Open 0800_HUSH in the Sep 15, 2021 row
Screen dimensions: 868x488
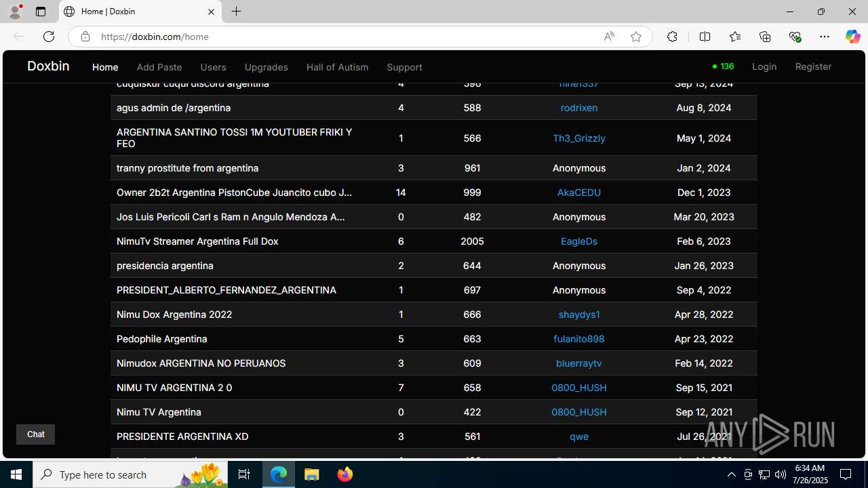click(579, 388)
